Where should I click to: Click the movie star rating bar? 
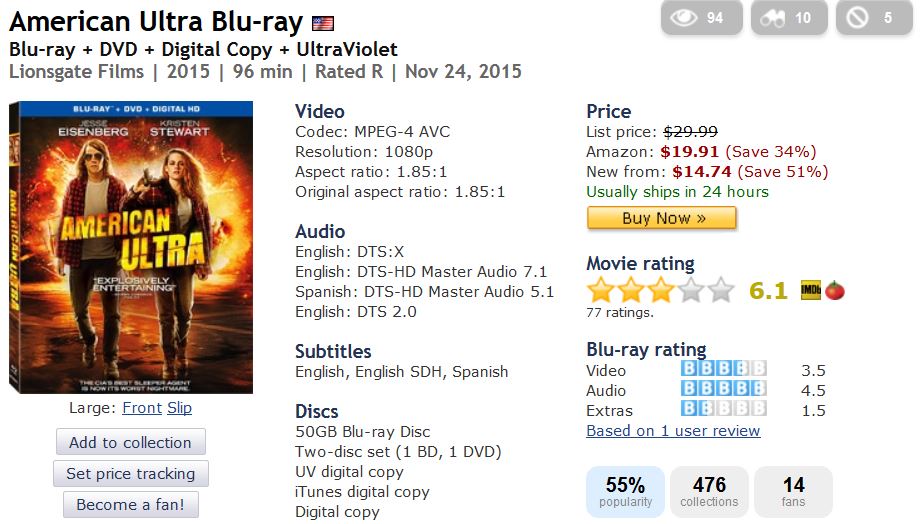coord(660,291)
